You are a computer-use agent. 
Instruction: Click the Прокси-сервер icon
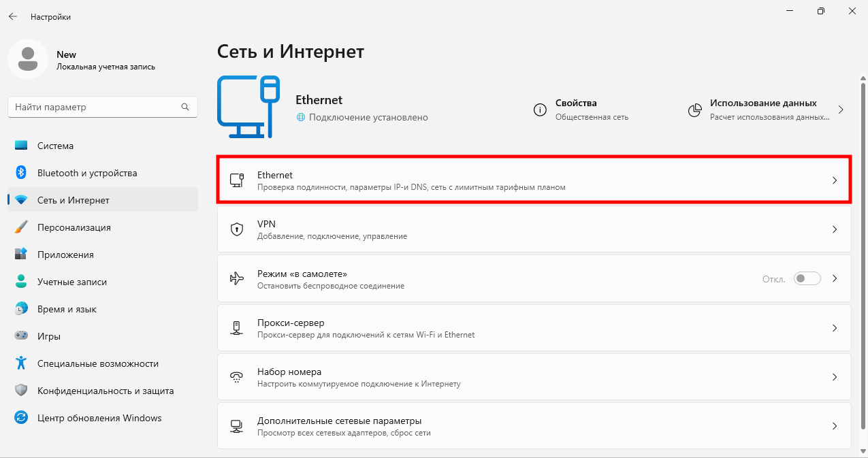236,327
